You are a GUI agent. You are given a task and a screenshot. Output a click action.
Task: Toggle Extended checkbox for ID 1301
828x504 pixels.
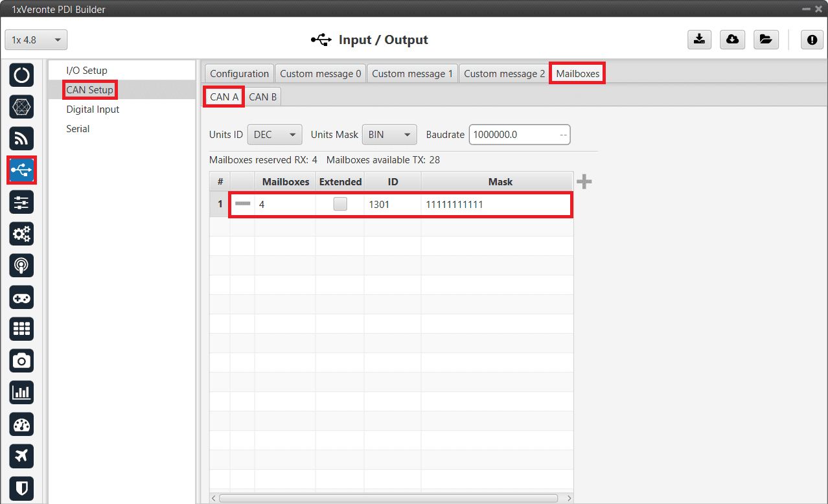pyautogui.click(x=340, y=204)
